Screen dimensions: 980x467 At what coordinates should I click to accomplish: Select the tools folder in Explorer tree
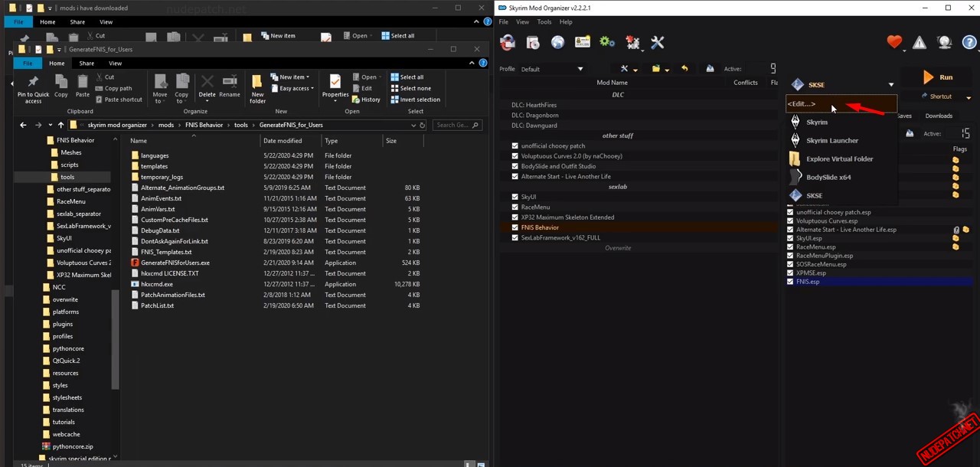point(67,177)
